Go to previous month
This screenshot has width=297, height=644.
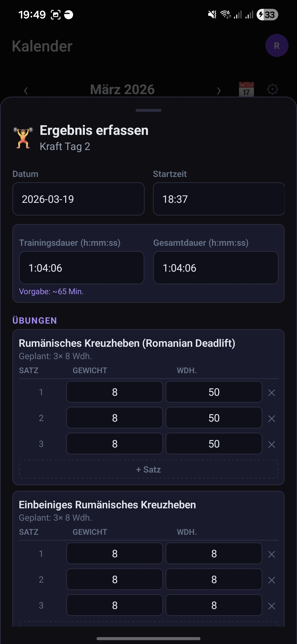click(x=26, y=91)
